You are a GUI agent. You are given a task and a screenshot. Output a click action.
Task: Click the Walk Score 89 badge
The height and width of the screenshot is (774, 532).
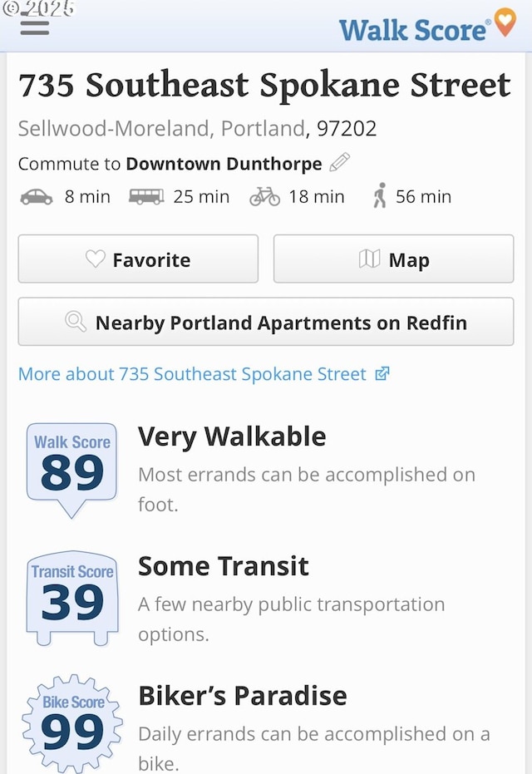[71, 470]
